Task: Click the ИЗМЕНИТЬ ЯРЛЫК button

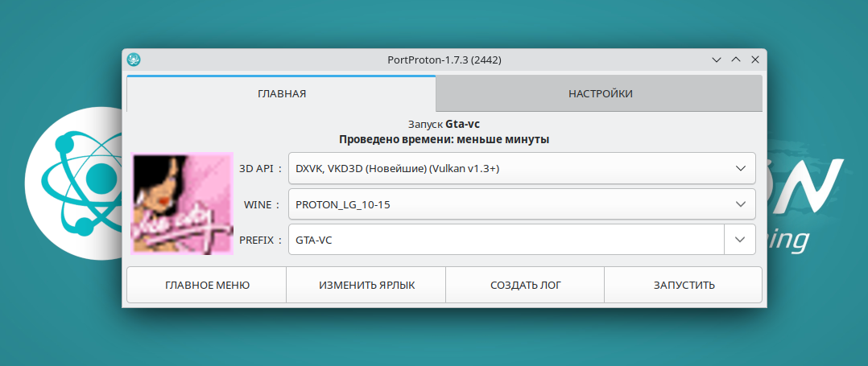Action: tap(366, 286)
